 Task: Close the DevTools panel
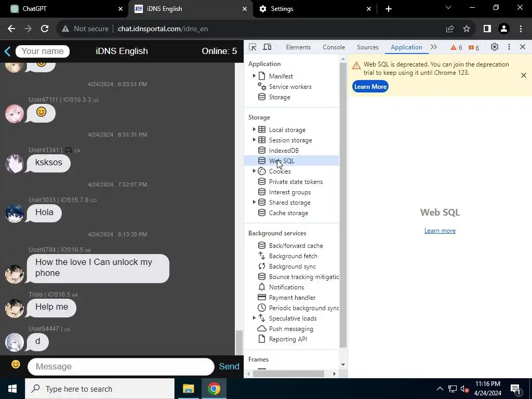[x=523, y=47]
